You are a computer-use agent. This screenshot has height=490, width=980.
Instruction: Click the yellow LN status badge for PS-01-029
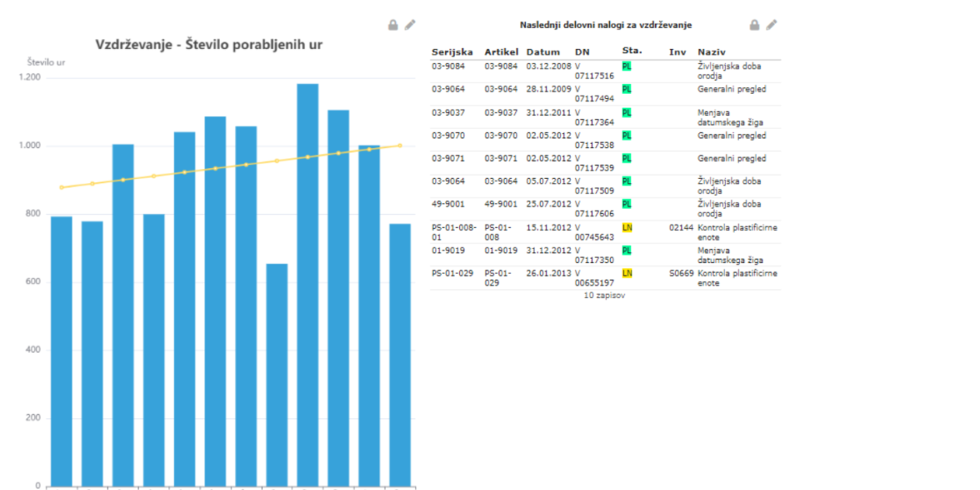click(626, 273)
